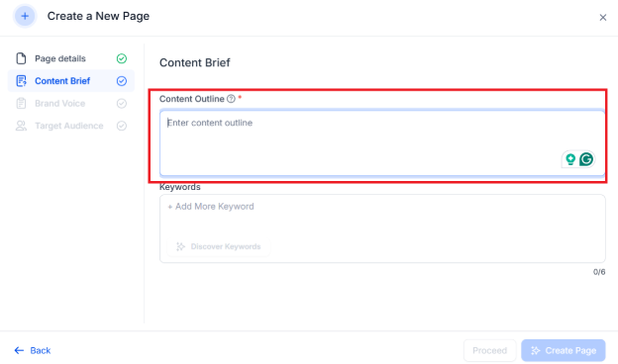Click the Page details document icon
Image resolution: width=618 pixels, height=364 pixels.
coord(21,58)
